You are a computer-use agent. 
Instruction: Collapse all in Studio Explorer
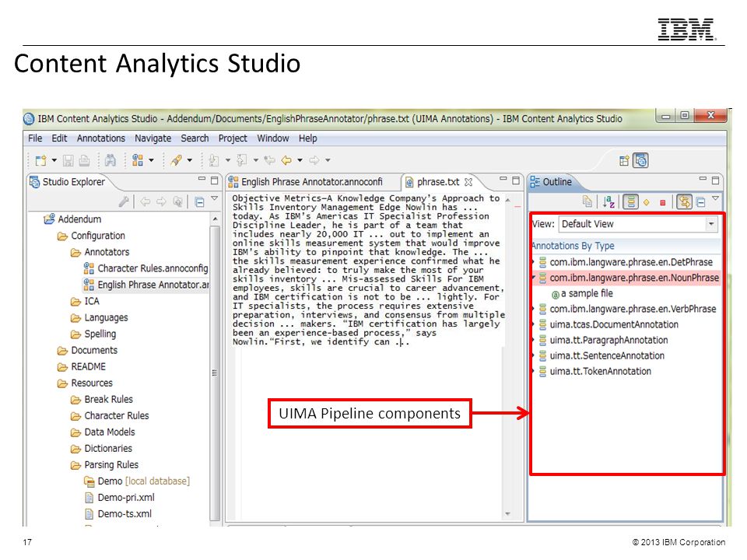(x=200, y=202)
